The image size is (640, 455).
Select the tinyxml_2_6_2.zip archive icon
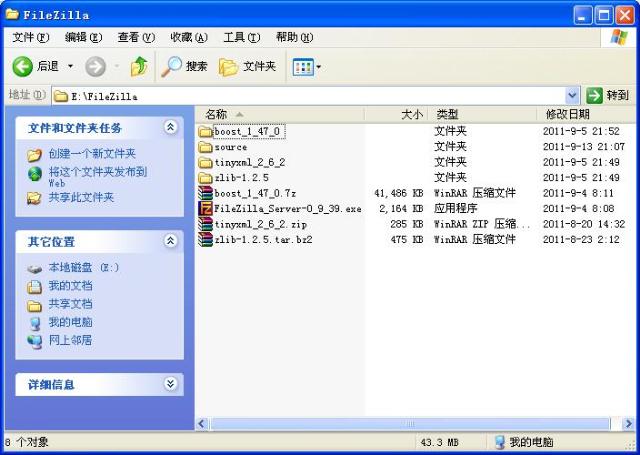pyautogui.click(x=205, y=224)
